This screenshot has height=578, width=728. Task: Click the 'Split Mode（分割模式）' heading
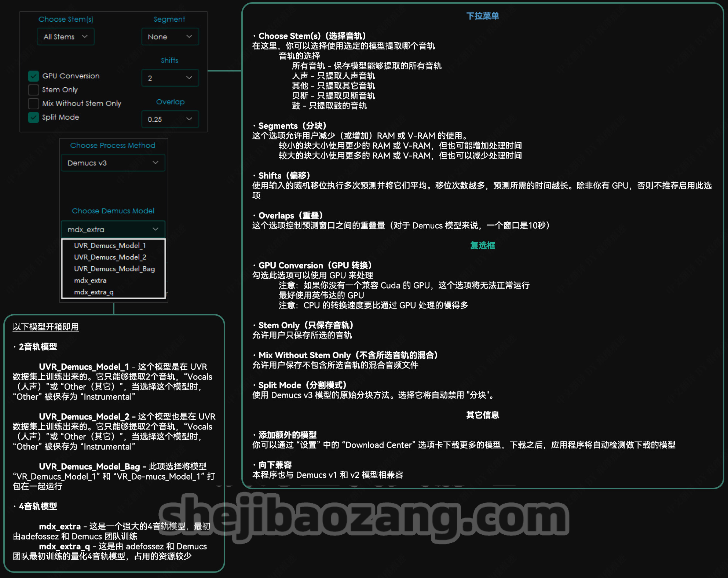[303, 385]
